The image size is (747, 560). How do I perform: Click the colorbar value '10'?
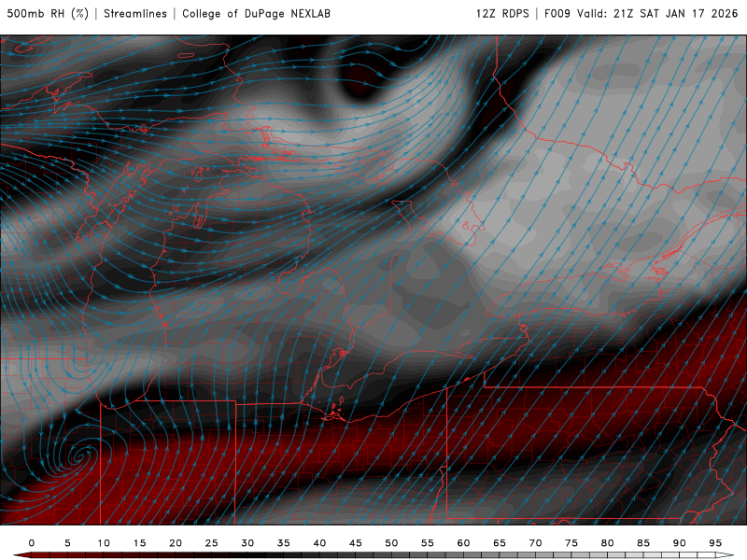coord(104,543)
